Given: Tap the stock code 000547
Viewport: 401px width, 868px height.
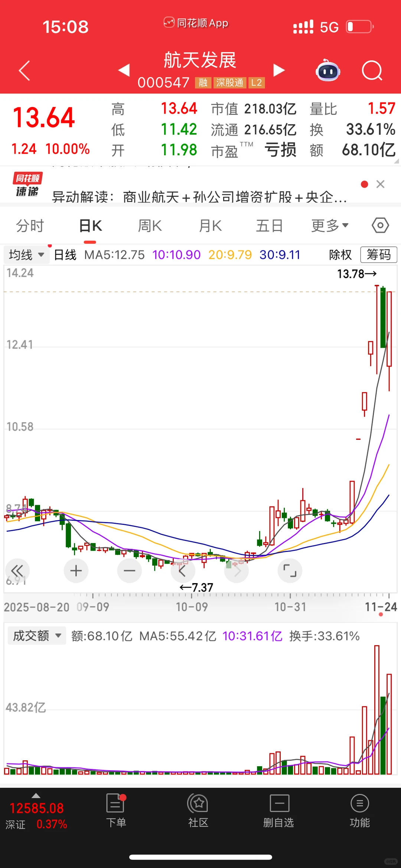Looking at the screenshot, I should pos(163,82).
